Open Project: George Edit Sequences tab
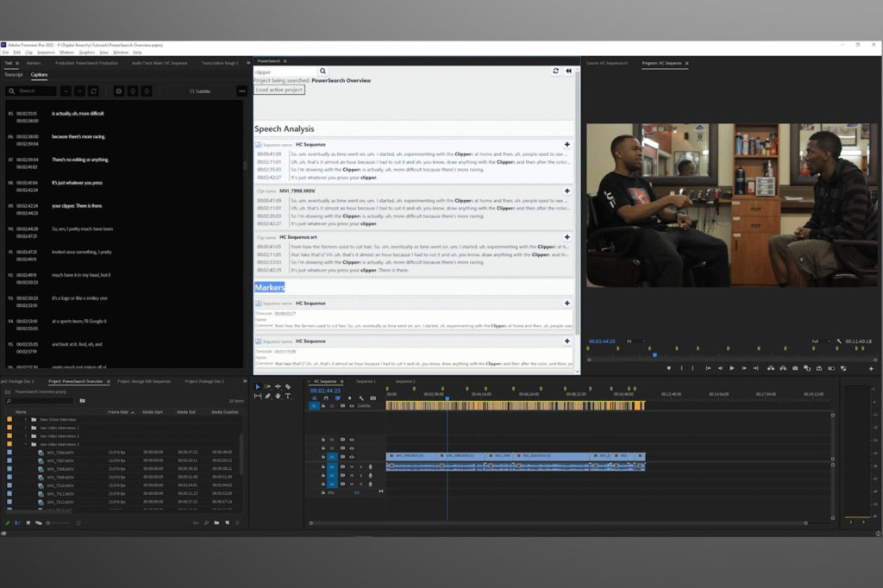883x588 pixels. click(144, 381)
